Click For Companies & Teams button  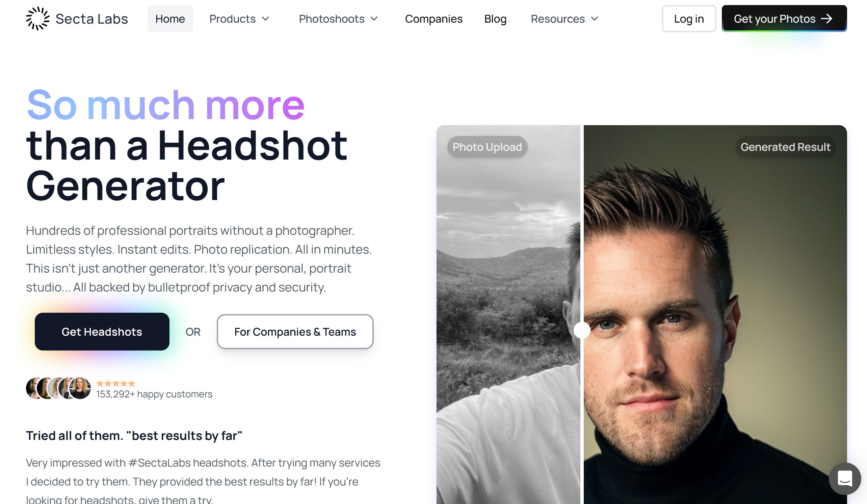pyautogui.click(x=295, y=331)
